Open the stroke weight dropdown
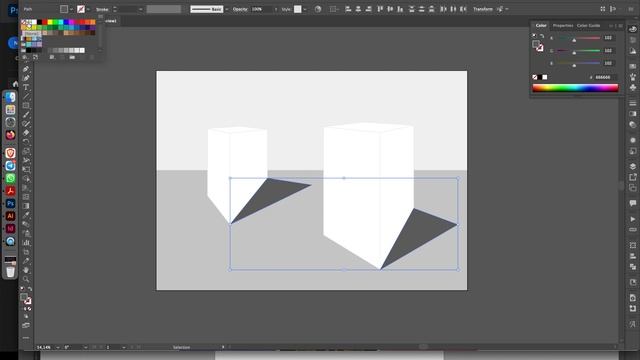 [x=140, y=9]
